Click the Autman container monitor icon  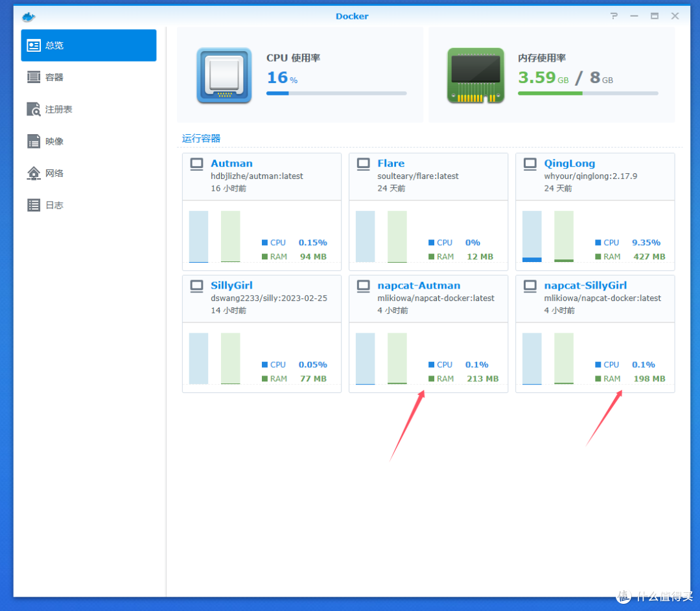point(197,164)
